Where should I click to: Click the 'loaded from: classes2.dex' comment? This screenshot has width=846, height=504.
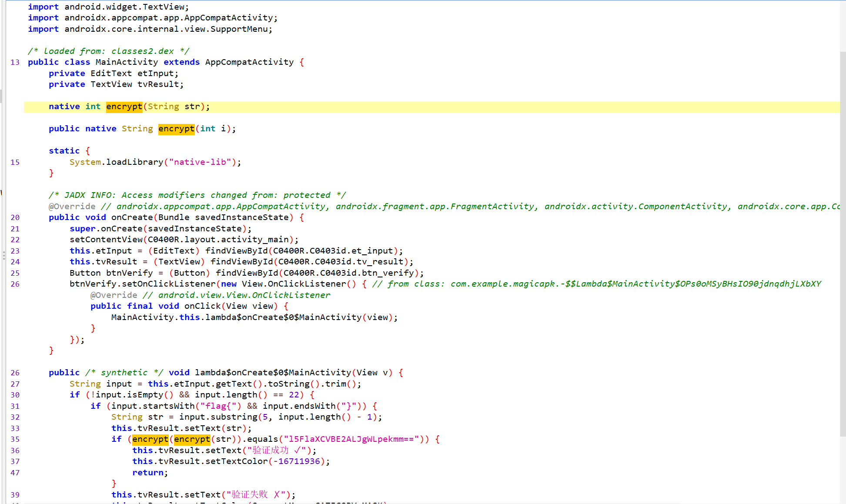109,51
